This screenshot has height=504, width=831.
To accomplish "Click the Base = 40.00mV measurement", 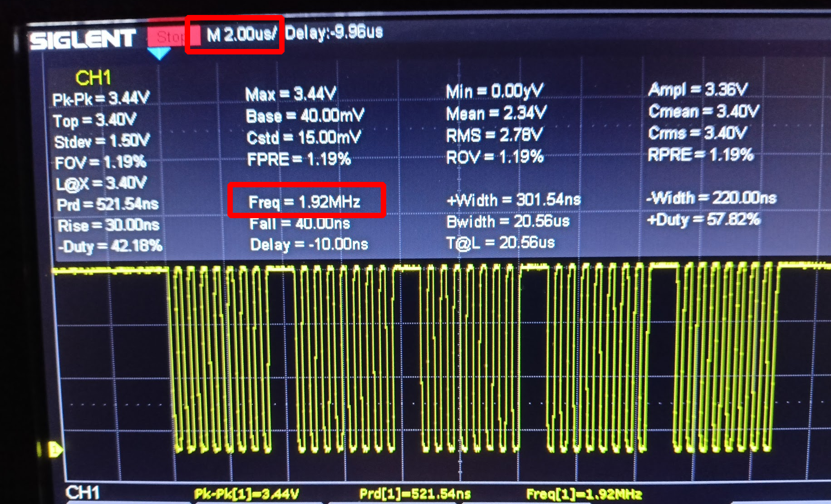I will tap(305, 116).
